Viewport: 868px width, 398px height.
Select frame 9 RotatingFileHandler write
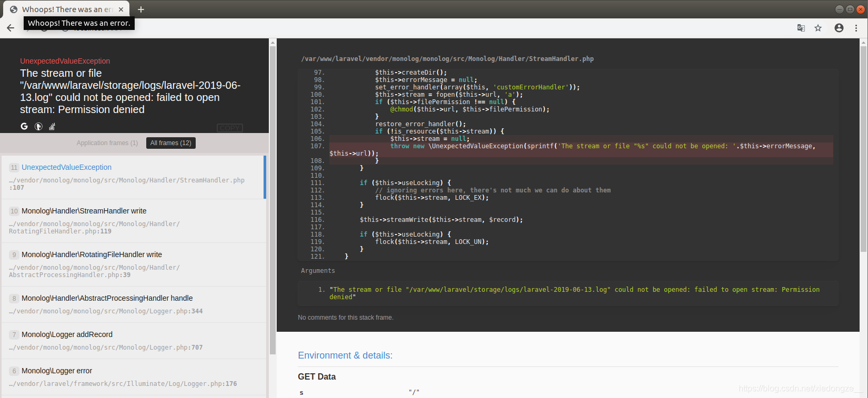(x=134, y=264)
